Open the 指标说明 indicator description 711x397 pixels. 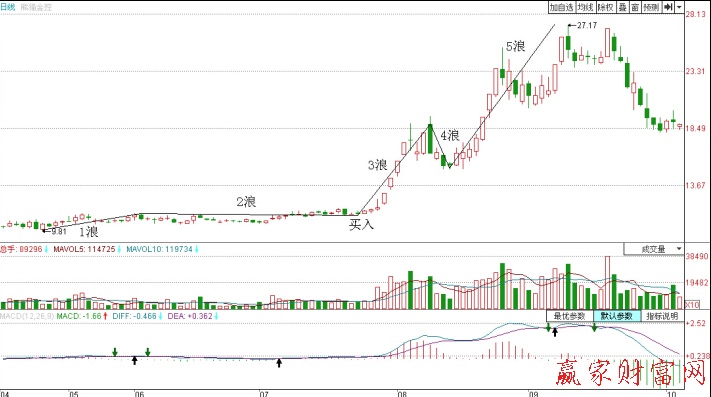point(662,316)
